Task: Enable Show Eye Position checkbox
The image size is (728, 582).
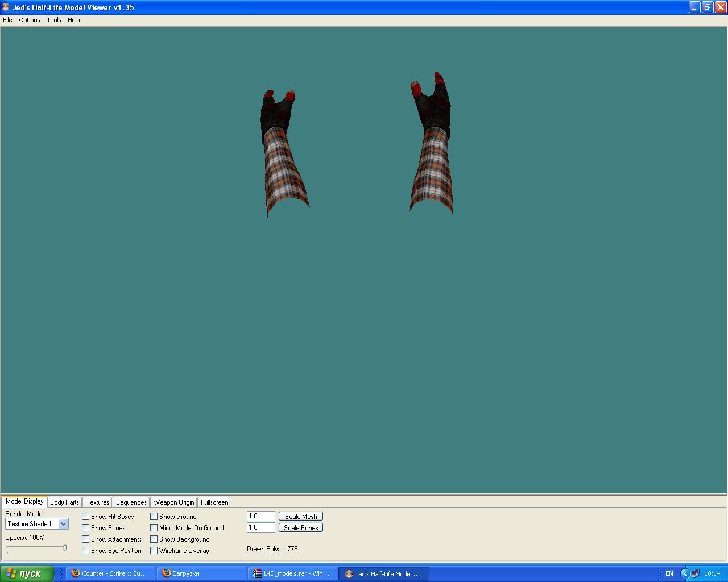Action: 86,551
